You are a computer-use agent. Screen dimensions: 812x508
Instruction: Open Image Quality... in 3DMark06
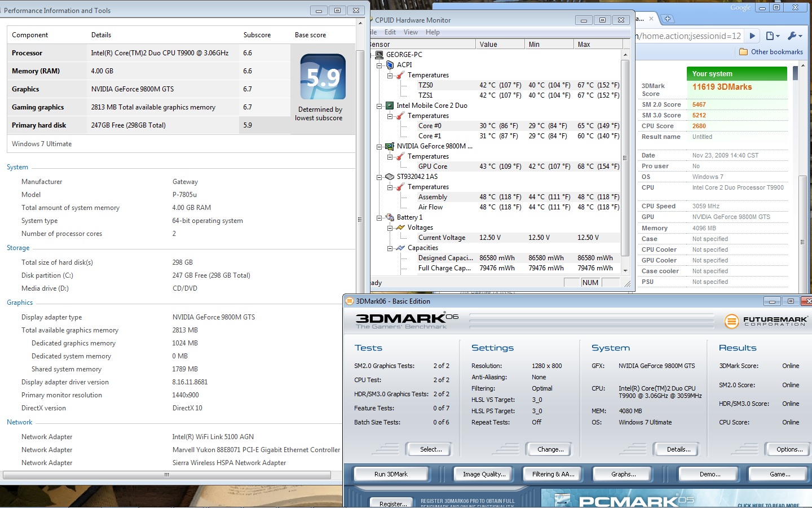(x=484, y=474)
